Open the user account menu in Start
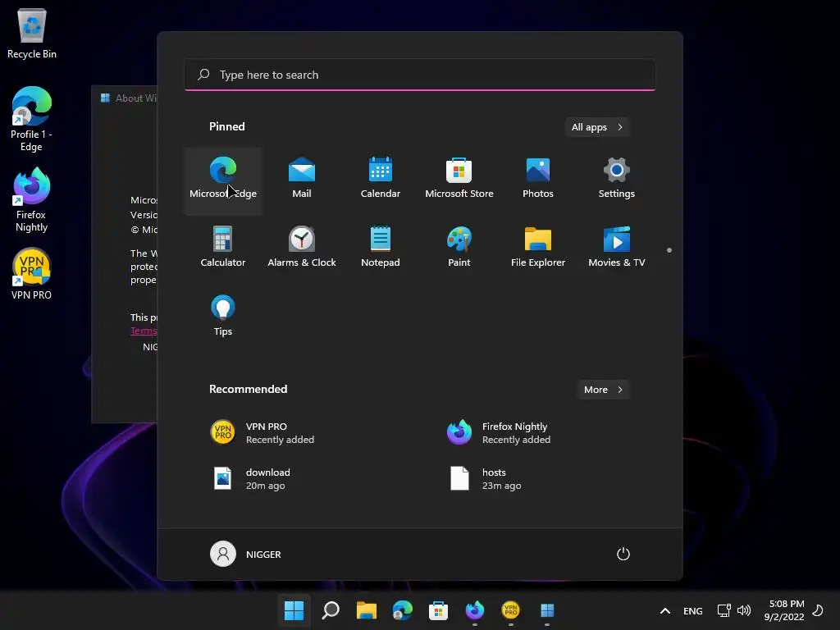 click(246, 554)
